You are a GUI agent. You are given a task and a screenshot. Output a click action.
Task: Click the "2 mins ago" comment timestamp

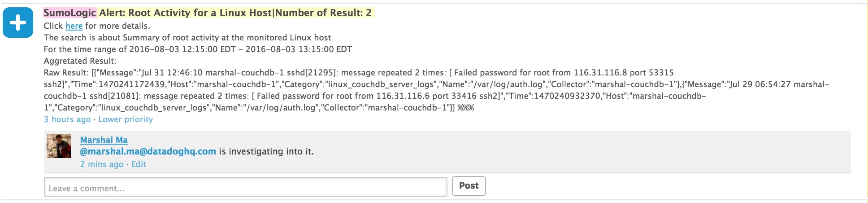(102, 164)
